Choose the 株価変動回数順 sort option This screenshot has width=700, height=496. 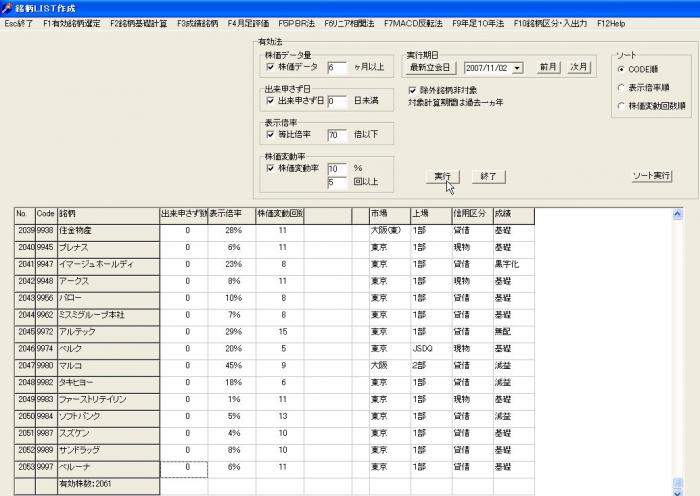click(x=621, y=105)
